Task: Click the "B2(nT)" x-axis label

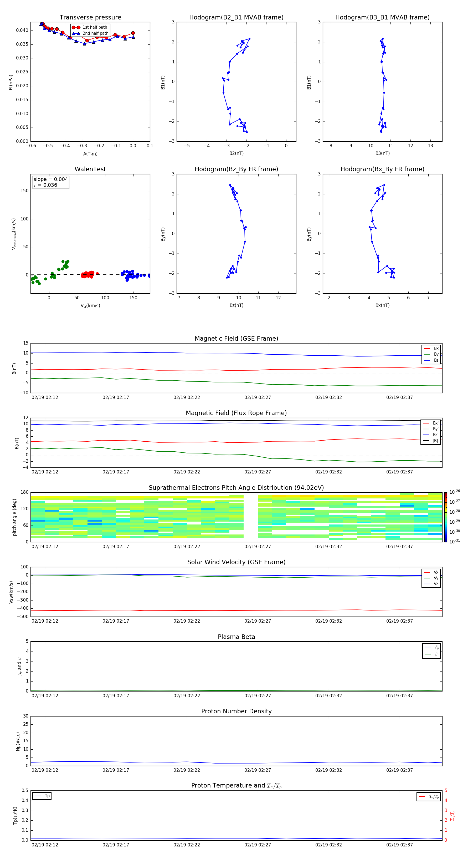Action: [x=236, y=153]
